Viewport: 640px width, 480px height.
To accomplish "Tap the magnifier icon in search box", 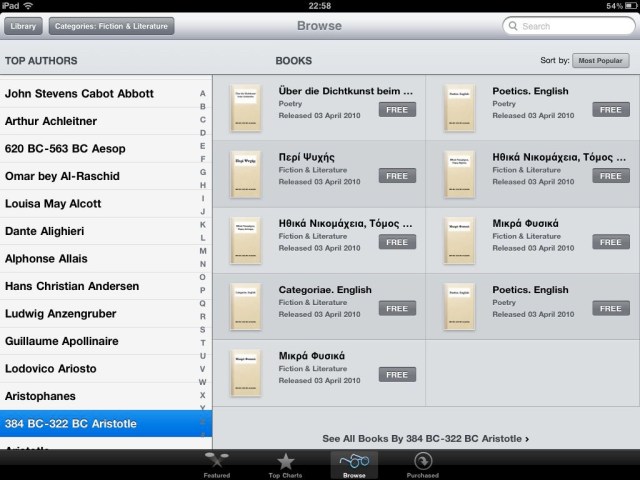I will click(x=512, y=26).
